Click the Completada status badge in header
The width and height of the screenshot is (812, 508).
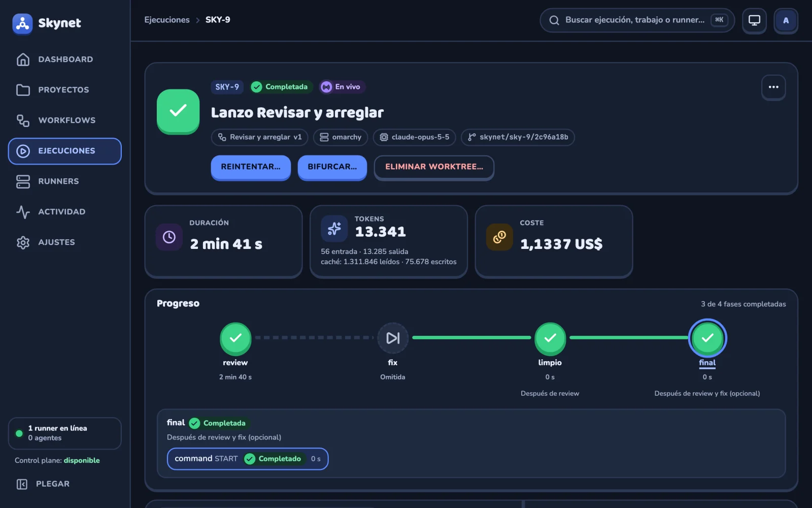tap(281, 87)
